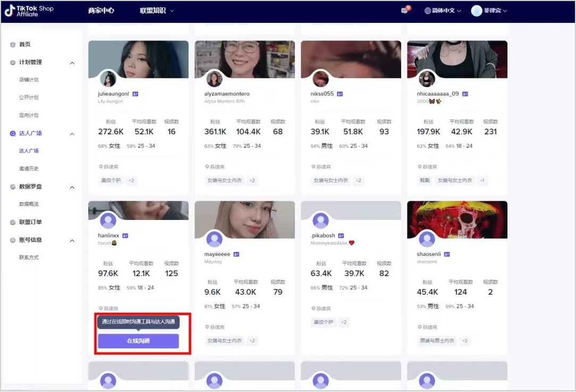Click the badge icon beside julieaungonl
The image size is (576, 392).
135,94
